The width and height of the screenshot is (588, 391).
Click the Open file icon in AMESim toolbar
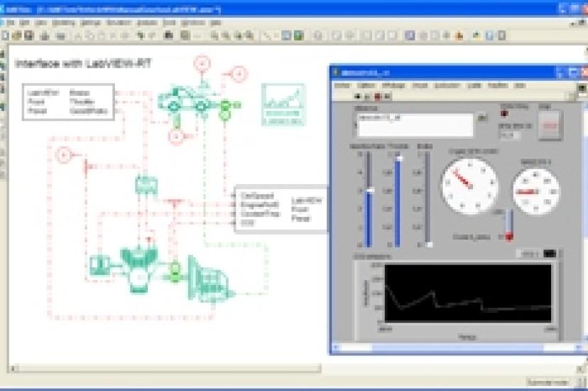[16, 35]
